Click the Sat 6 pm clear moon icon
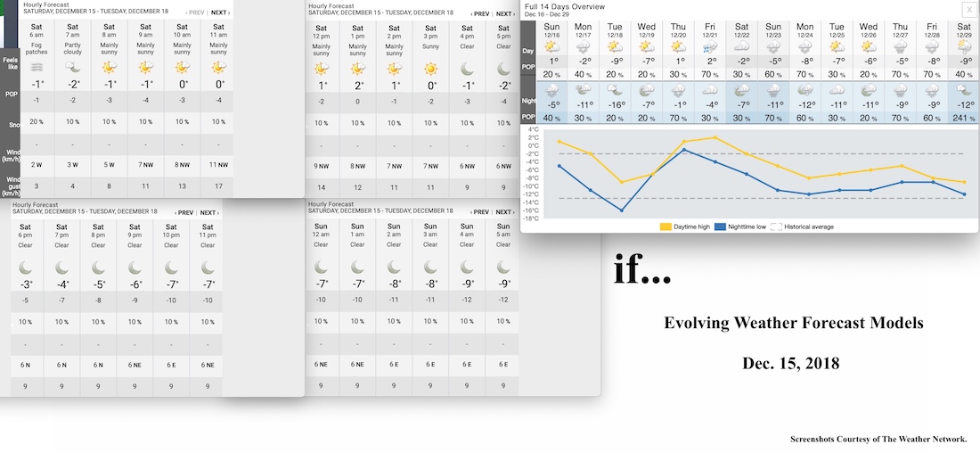 26,268
